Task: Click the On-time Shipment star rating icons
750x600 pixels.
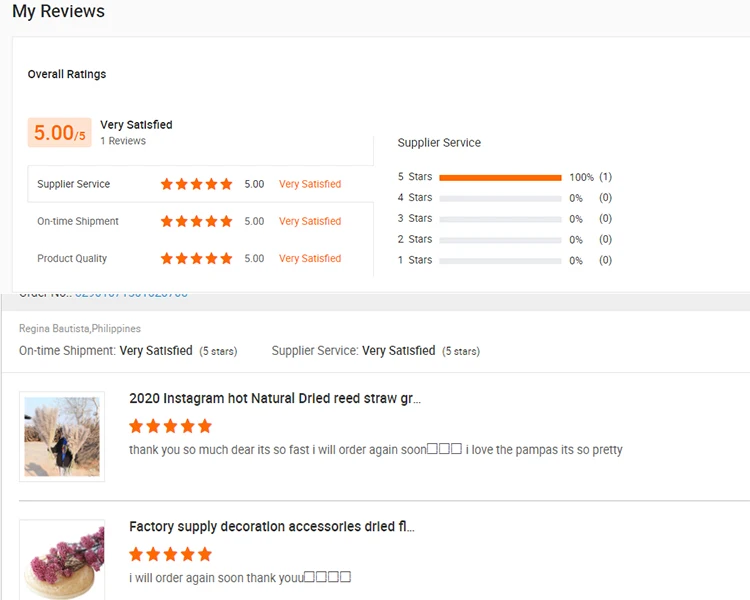Action: pos(197,221)
